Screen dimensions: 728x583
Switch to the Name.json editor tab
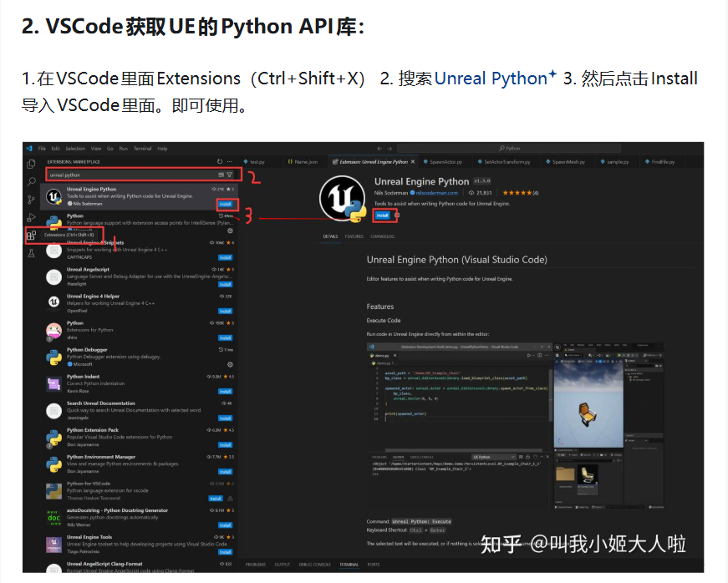pyautogui.click(x=303, y=162)
